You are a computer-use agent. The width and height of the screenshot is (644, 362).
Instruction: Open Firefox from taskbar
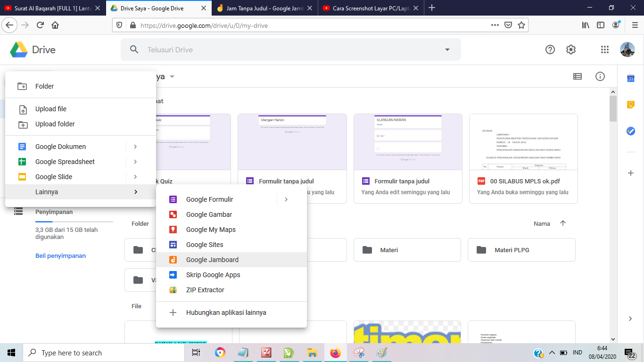[x=335, y=353]
